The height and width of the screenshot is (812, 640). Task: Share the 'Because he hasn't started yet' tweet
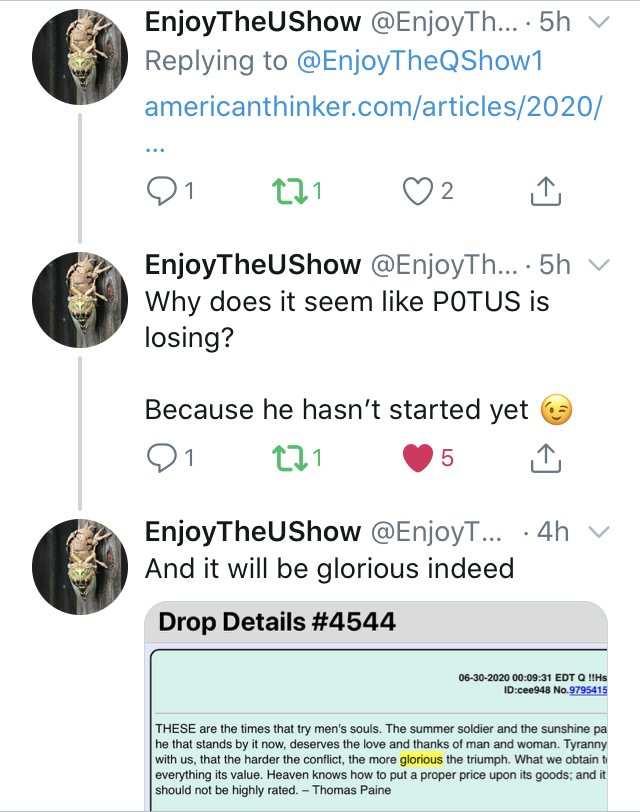[546, 458]
